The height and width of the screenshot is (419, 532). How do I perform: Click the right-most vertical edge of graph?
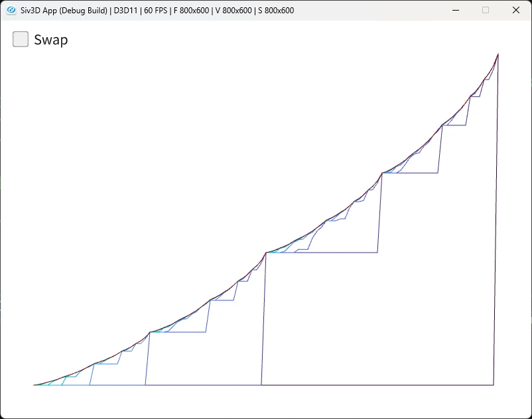(x=496, y=219)
